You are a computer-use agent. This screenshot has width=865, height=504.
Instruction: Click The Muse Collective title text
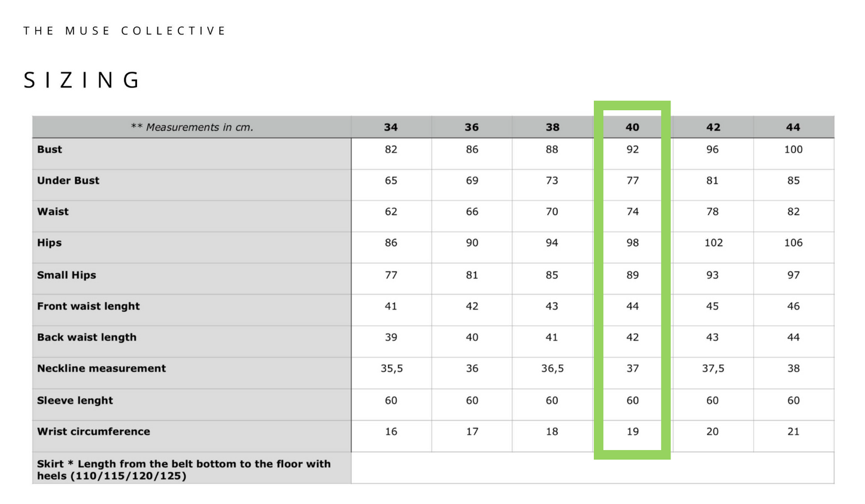pyautogui.click(x=125, y=31)
